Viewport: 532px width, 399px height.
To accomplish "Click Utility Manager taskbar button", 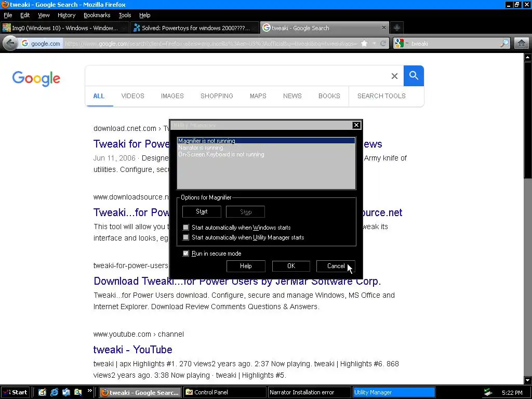I will [x=394, y=392].
